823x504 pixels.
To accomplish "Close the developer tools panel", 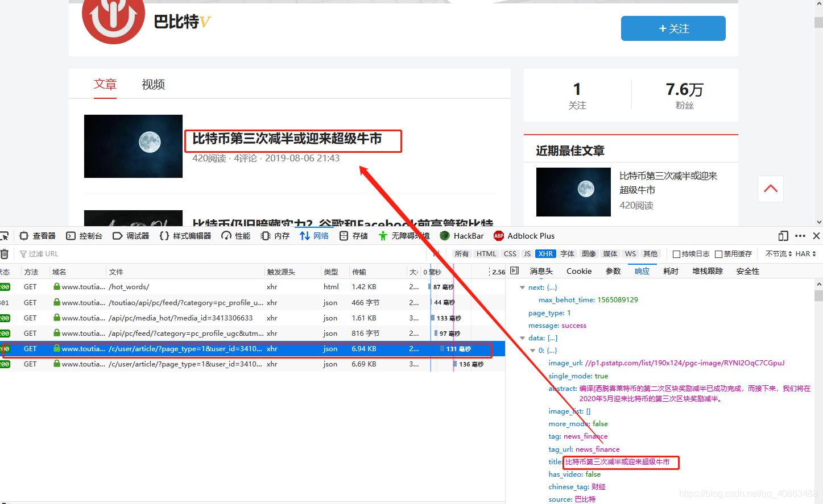I will coord(816,236).
